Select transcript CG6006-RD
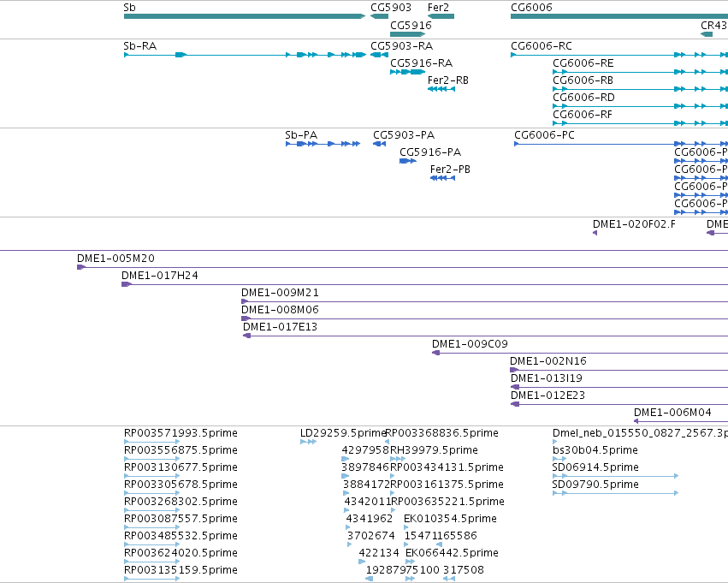728x583 pixels. coord(640,106)
